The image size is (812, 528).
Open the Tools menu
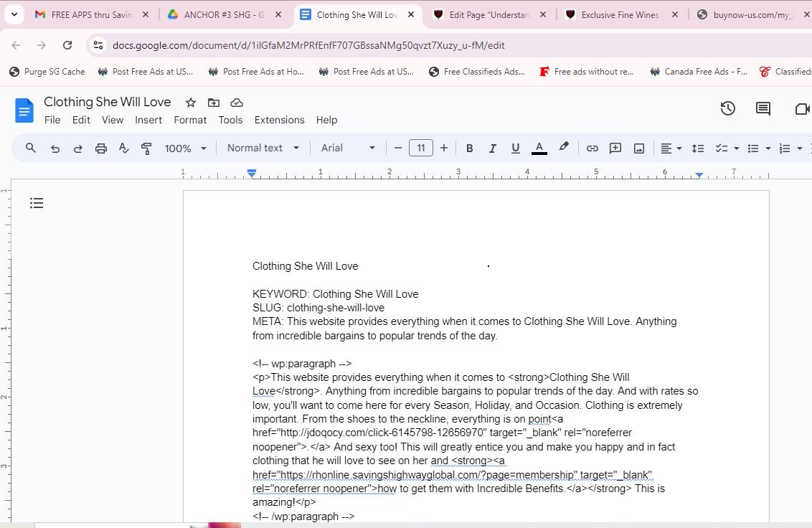[230, 120]
